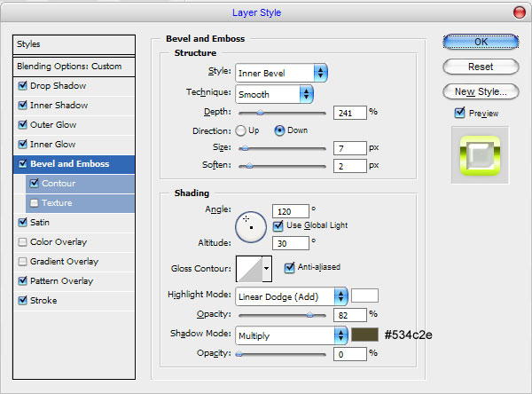Select the Down direction radio button

[279, 130]
